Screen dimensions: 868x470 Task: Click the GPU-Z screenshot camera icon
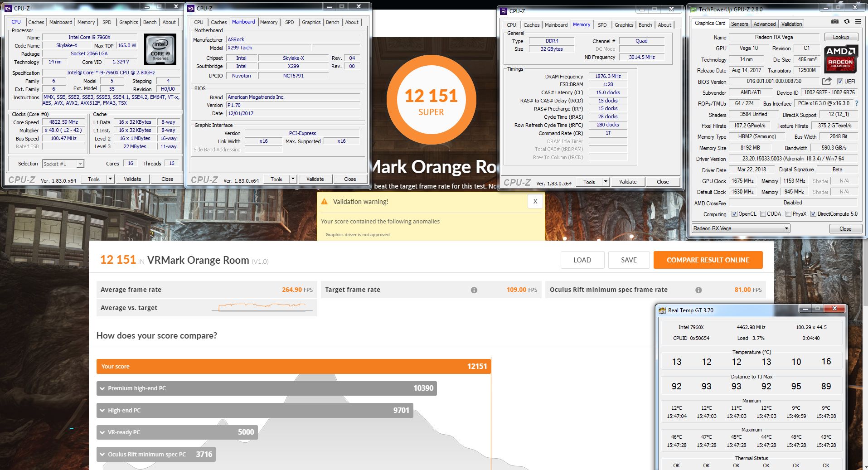click(835, 21)
